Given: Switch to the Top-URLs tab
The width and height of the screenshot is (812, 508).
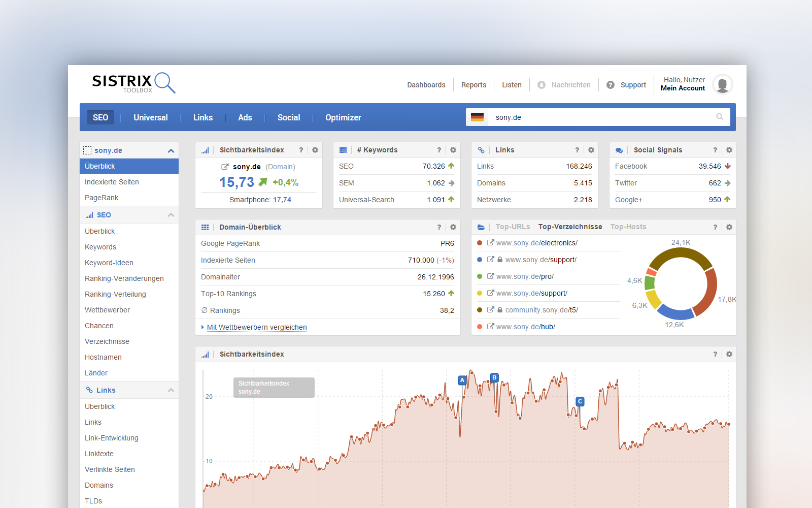Looking at the screenshot, I should [513, 227].
